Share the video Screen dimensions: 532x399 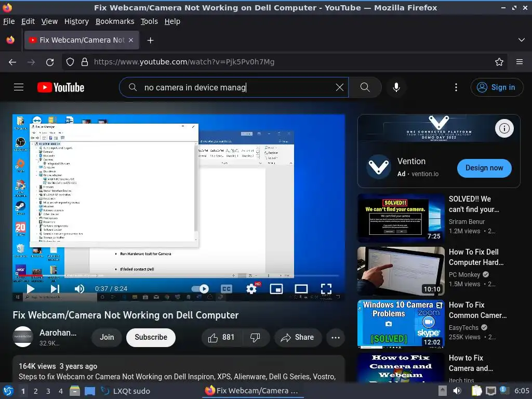click(298, 337)
